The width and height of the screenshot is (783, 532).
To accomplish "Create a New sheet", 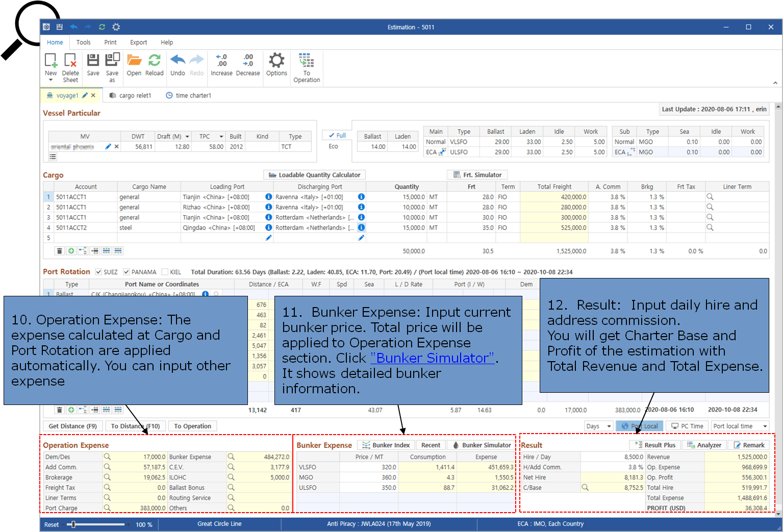I will 50,64.
